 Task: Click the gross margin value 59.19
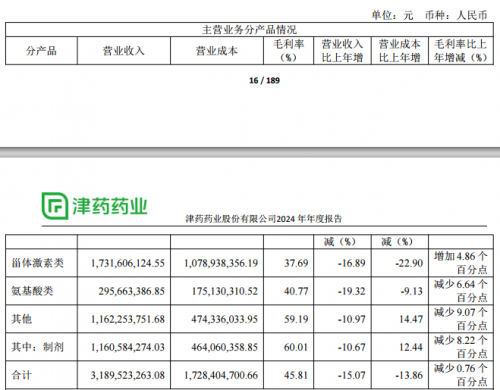pyautogui.click(x=296, y=319)
